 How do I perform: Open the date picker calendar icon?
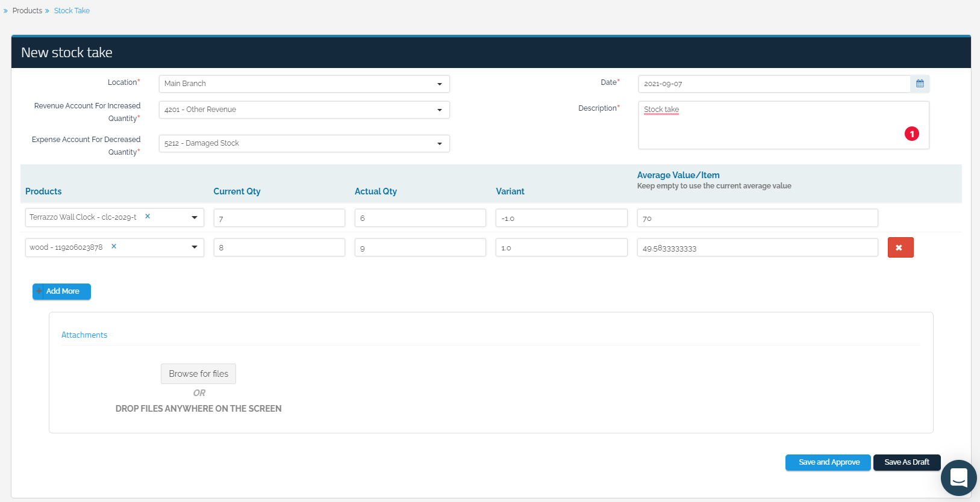click(919, 84)
